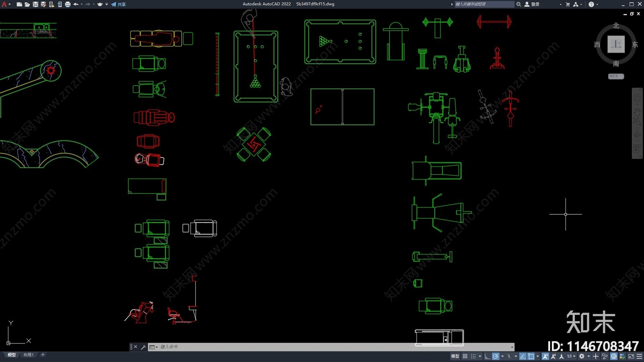This screenshot has height=362, width=644.
Task: Save to web and mobile
Action: click(x=60, y=4)
